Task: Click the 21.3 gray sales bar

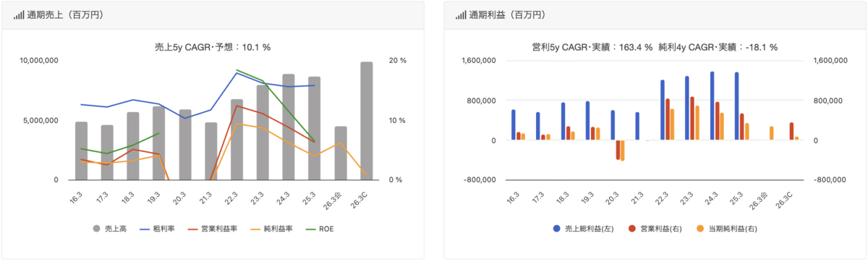Action: [211, 151]
